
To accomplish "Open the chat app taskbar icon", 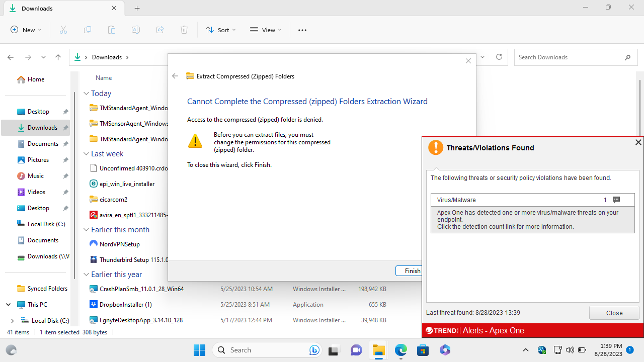I will click(x=356, y=350).
